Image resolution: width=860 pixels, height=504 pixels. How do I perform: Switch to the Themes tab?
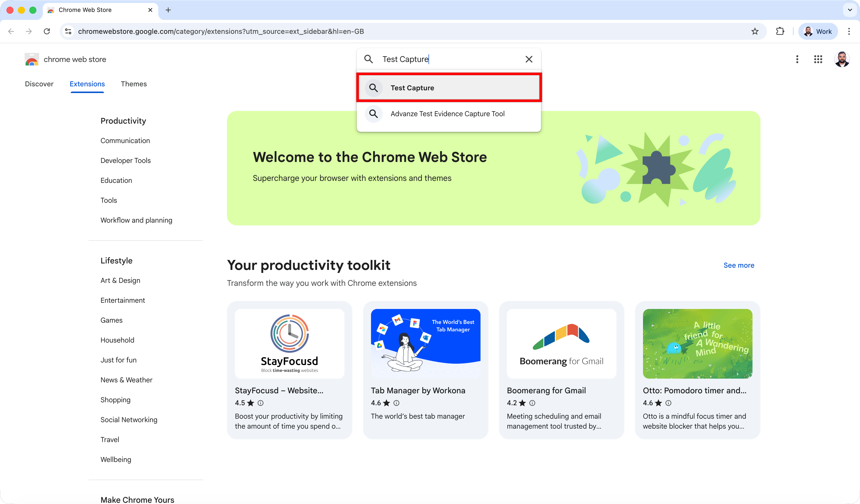click(133, 84)
